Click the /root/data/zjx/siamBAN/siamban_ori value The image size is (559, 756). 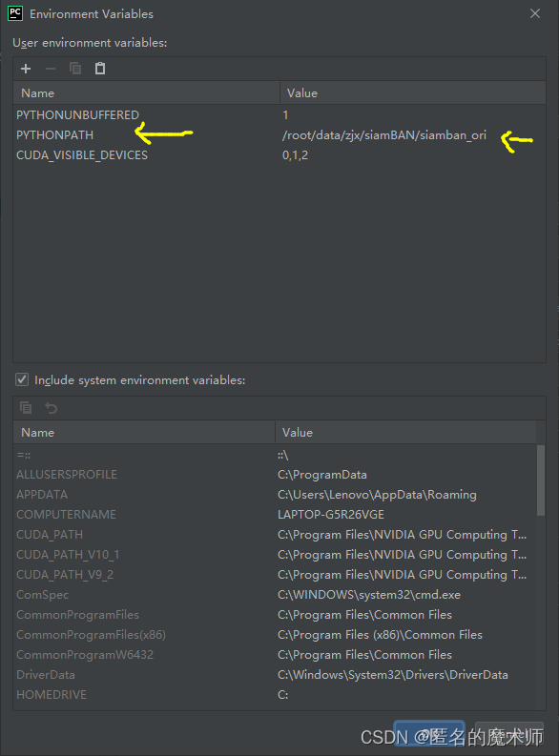[384, 135]
